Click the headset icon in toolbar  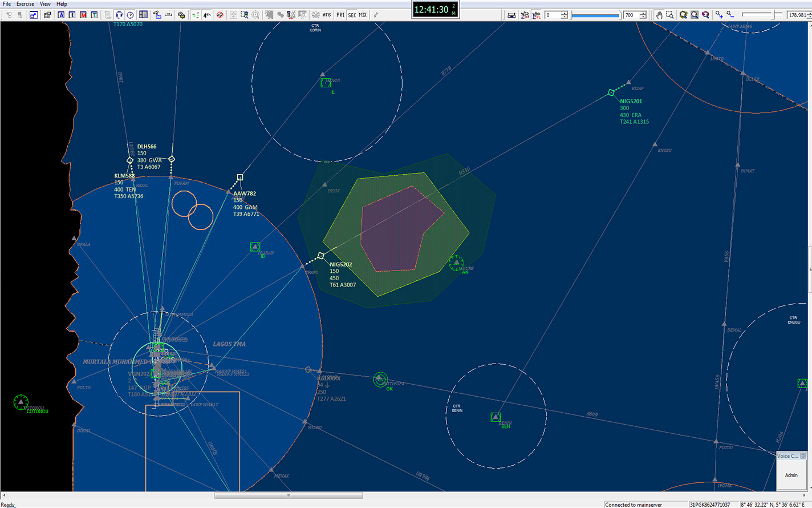(119, 15)
